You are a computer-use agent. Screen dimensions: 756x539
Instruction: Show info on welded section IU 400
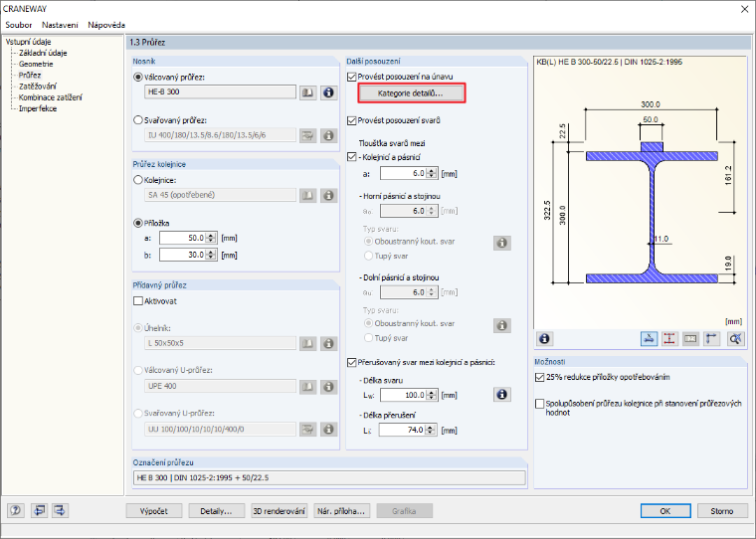coord(329,136)
